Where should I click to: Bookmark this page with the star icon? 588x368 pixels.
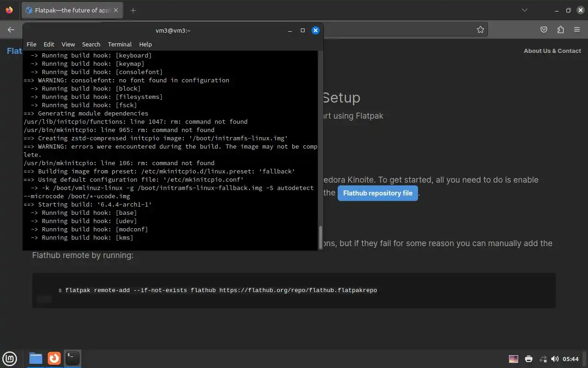click(481, 29)
